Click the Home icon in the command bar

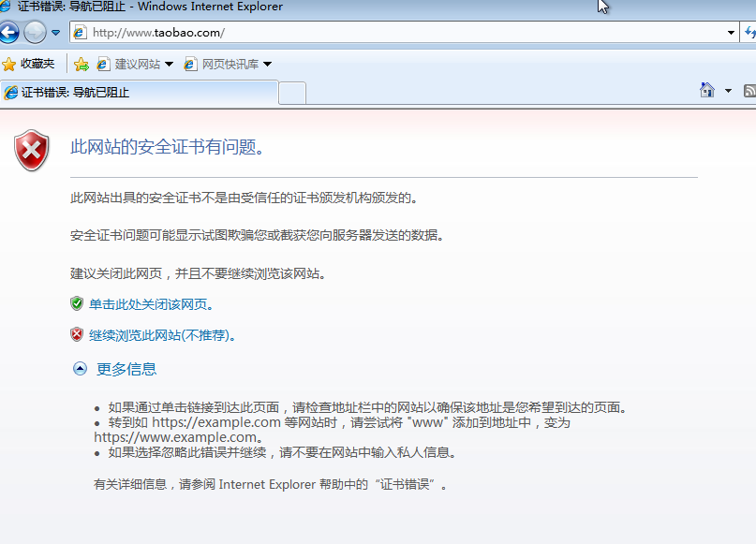point(707,90)
